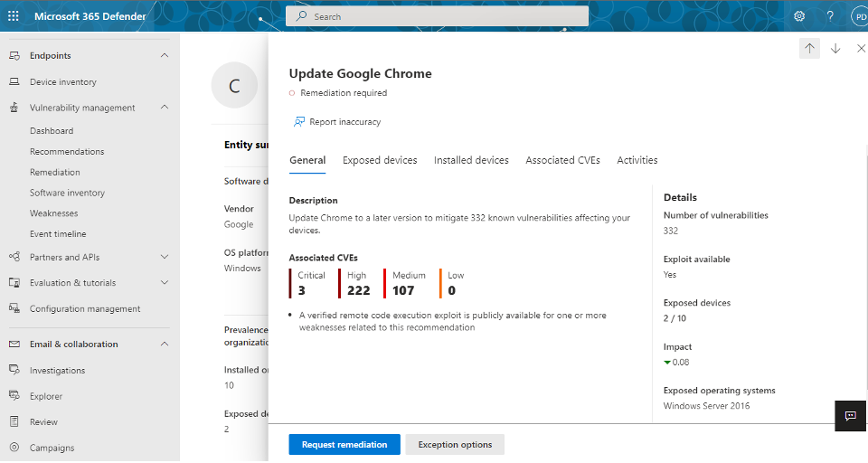Open the feedback chat icon

point(850,416)
